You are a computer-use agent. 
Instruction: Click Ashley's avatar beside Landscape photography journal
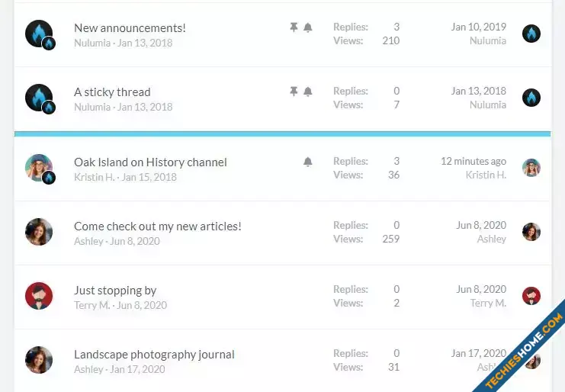[39, 360]
